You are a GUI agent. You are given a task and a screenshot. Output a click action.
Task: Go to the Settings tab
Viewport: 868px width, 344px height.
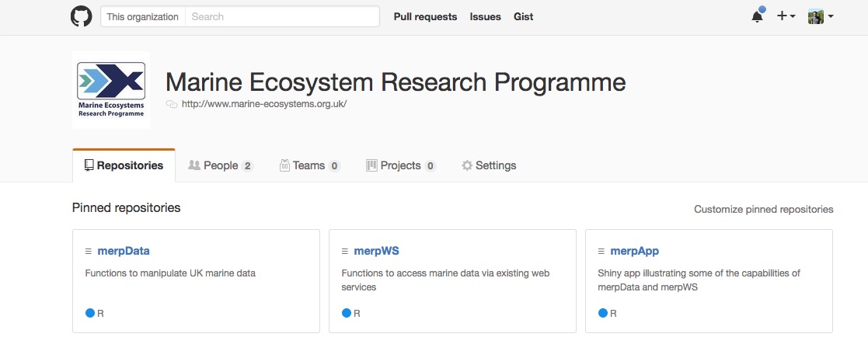(x=489, y=165)
